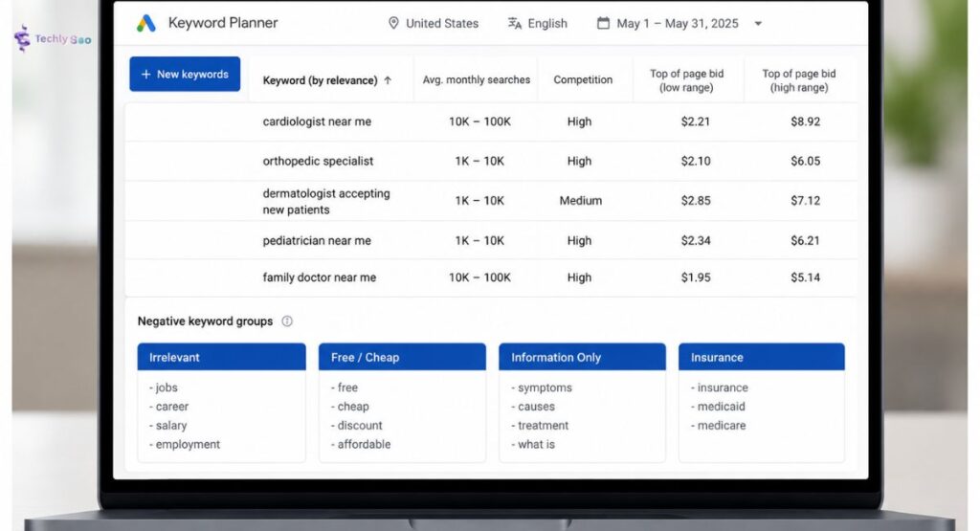Click the $2.21 low bid value

[x=696, y=122]
